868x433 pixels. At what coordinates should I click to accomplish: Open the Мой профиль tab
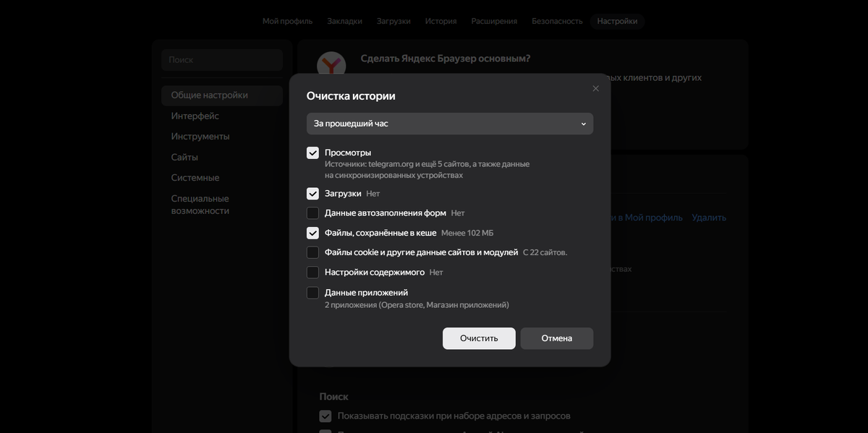point(288,21)
